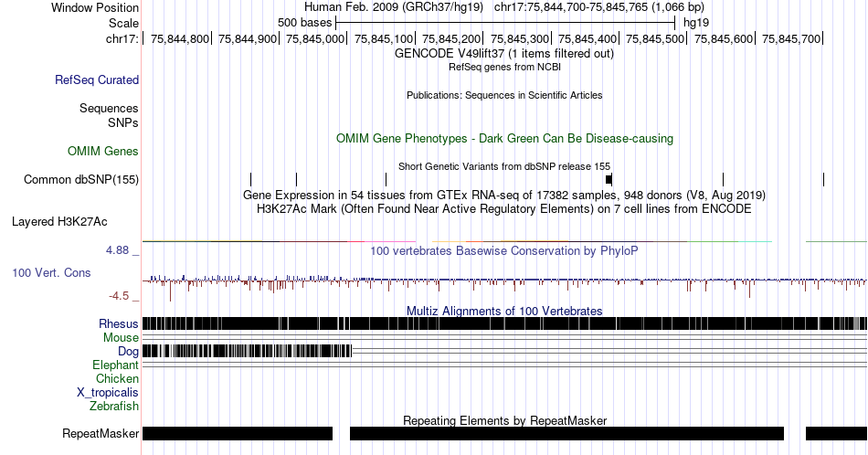Viewport: 868px width, 455px height.
Task: Click the chr17: base position label
Action: tap(122, 38)
